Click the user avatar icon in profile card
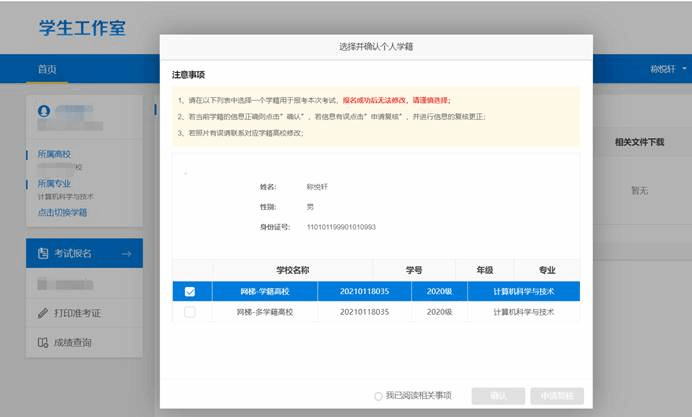The image size is (692, 417). pyautogui.click(x=43, y=108)
